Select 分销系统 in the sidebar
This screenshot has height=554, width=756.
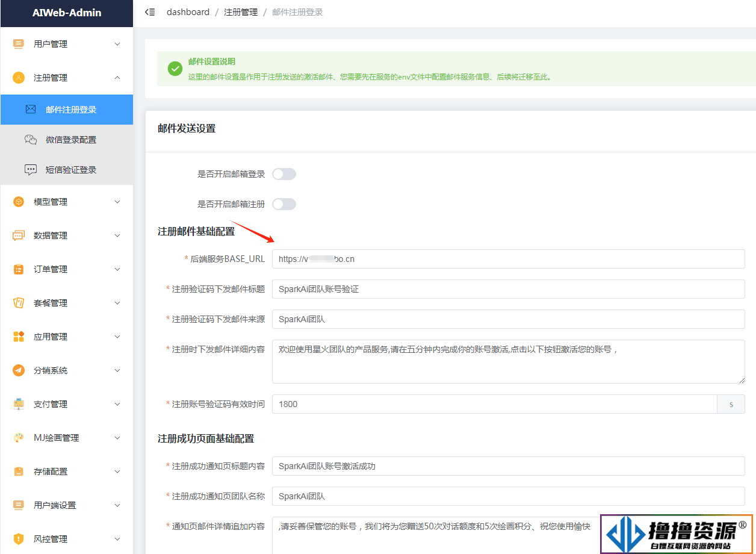click(66, 370)
